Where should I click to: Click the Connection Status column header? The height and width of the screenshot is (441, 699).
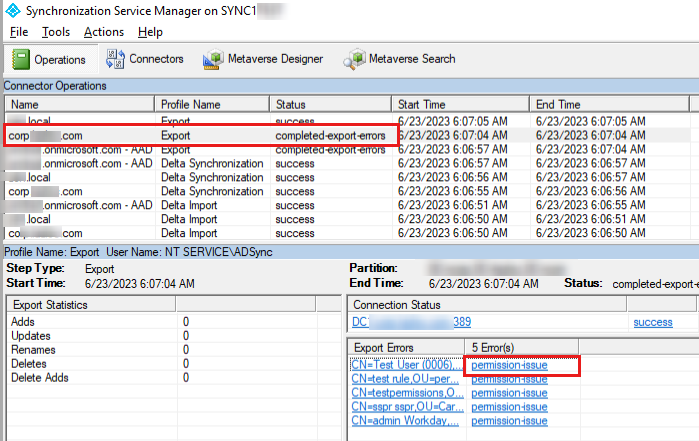tap(487, 305)
